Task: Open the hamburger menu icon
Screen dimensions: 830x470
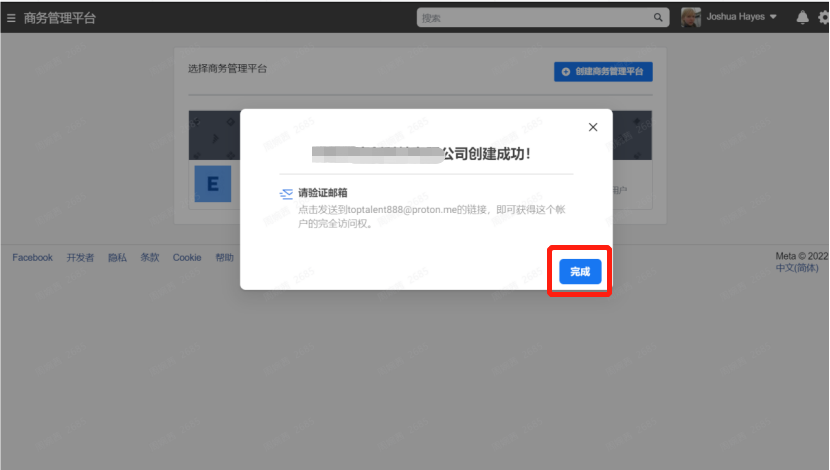Action: pos(11,19)
